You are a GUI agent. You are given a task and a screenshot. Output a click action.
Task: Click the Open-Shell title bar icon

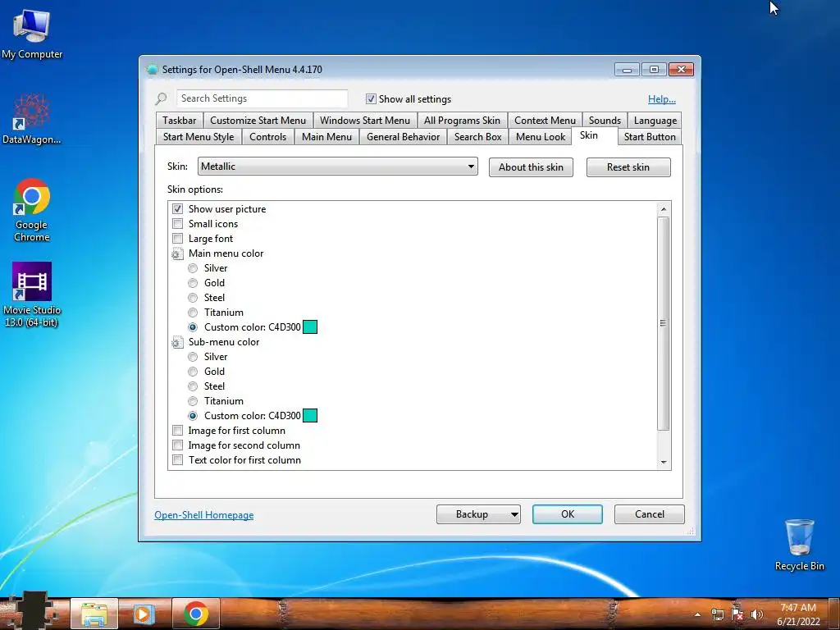152,70
